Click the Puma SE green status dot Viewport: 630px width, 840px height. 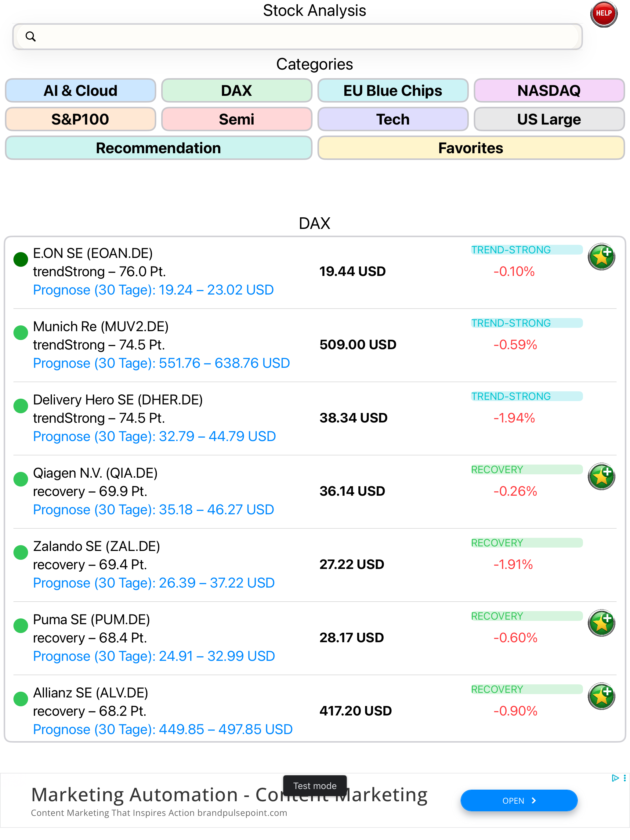coord(21,626)
